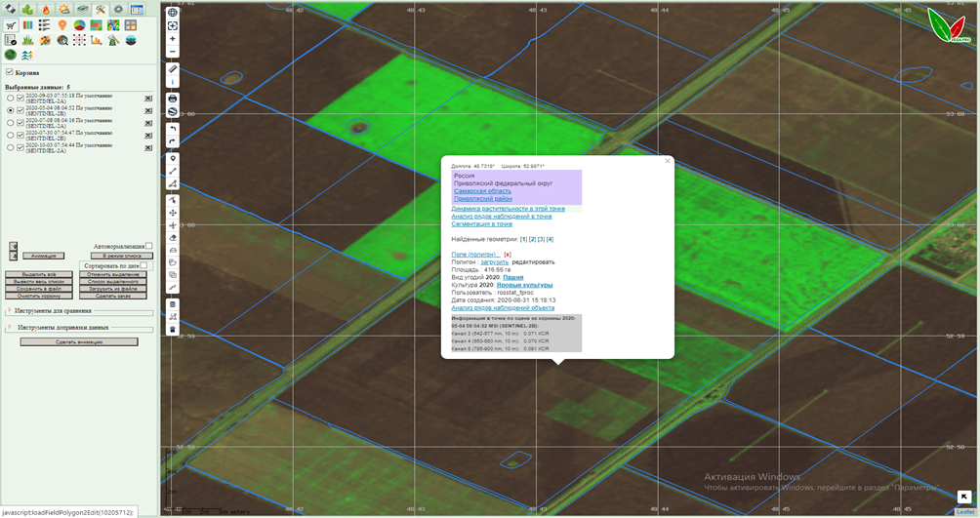Click the Очистить корзину button
The height and width of the screenshot is (518, 980).
tap(39, 297)
